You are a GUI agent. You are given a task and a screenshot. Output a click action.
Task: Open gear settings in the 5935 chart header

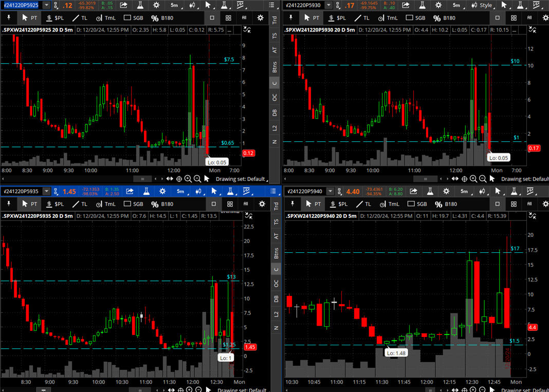tap(162, 191)
